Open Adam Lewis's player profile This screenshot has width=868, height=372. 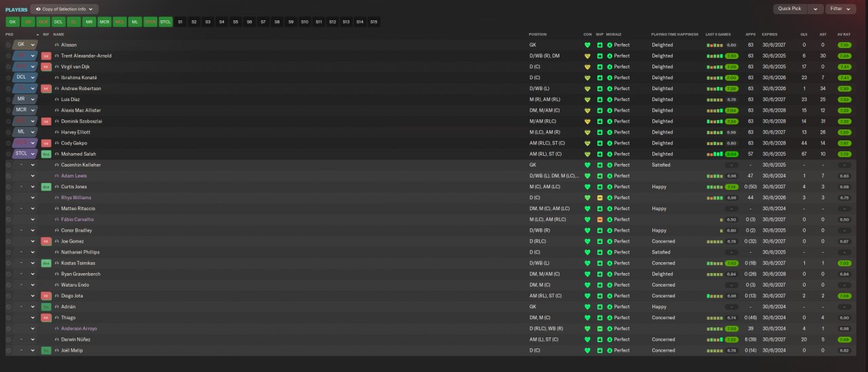point(74,175)
